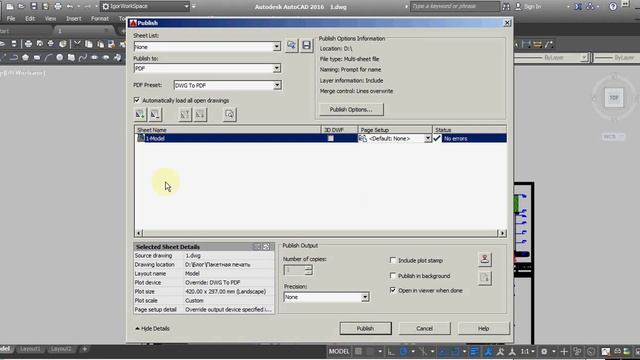Open the ByLayer linetype dropdown
This screenshot has width=640, height=360.
(x=584, y=58)
